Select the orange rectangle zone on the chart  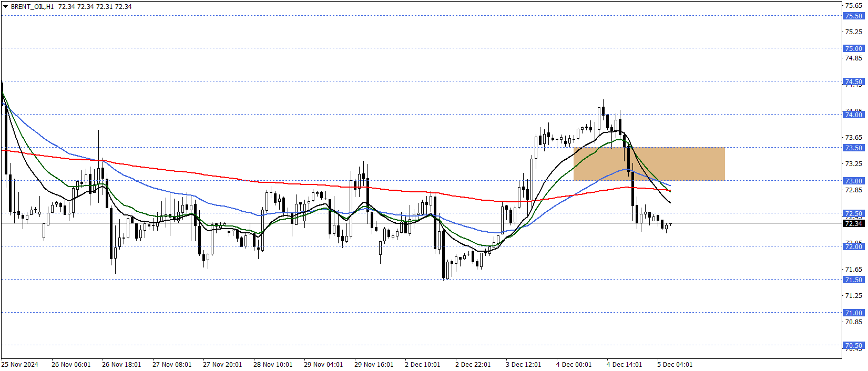pyautogui.click(x=649, y=164)
